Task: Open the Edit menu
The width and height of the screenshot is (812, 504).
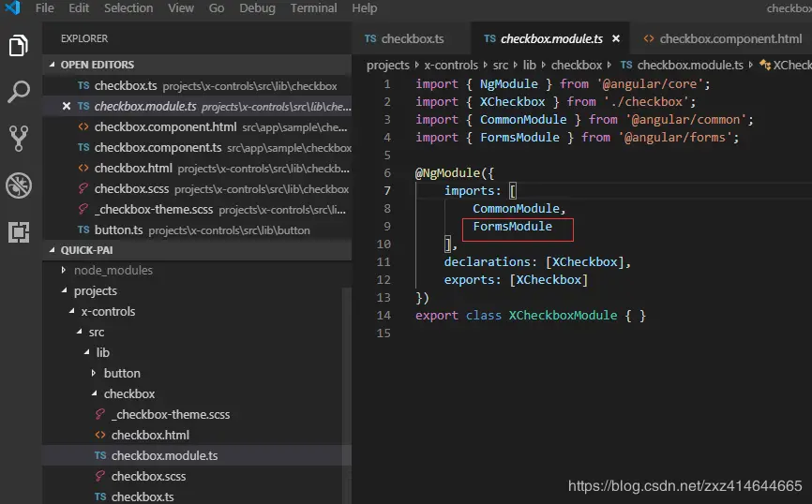Action: point(79,8)
